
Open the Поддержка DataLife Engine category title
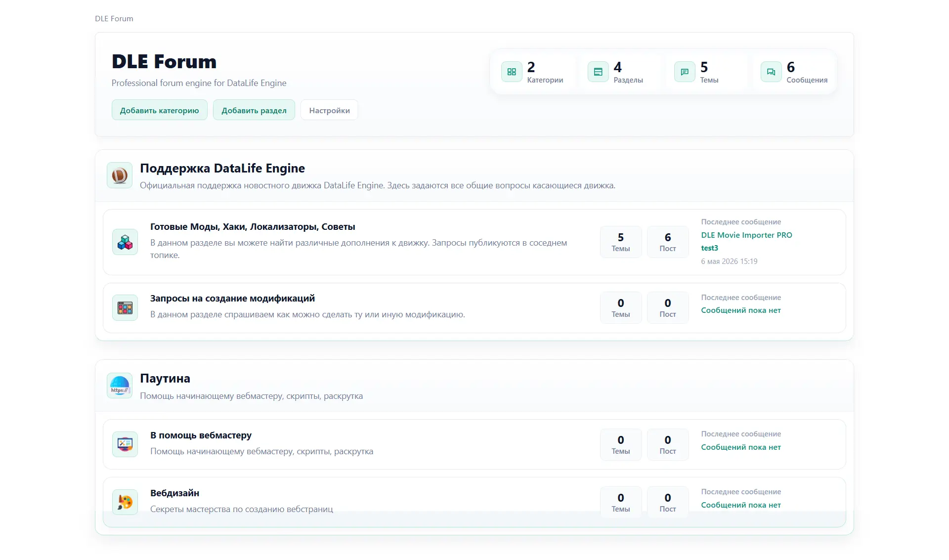[x=222, y=168]
